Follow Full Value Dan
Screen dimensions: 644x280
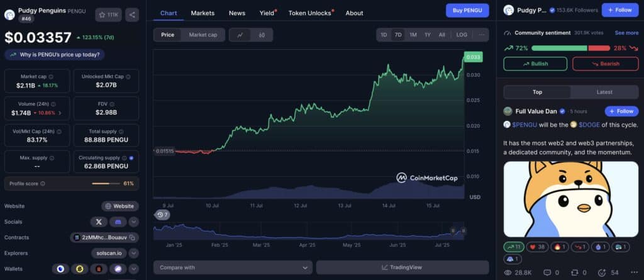[621, 111]
